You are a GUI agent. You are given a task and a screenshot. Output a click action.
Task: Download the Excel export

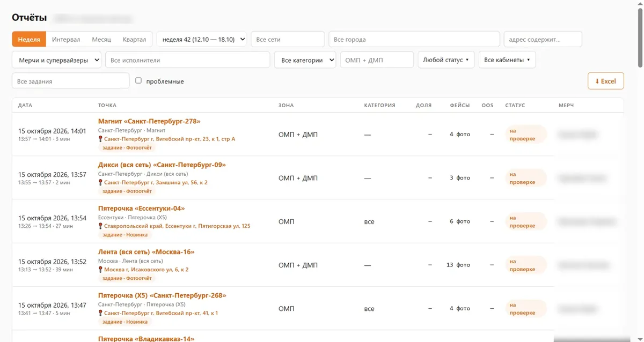(x=606, y=81)
